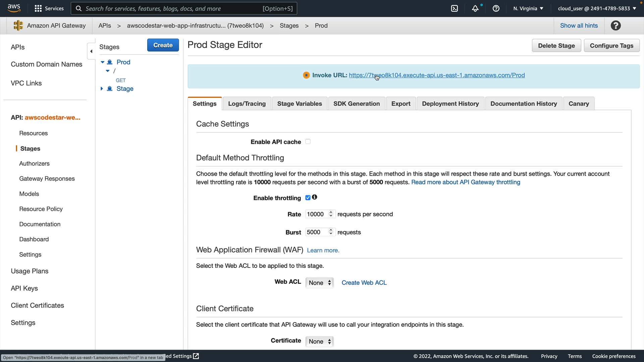This screenshot has height=362, width=644.
Task: Open the Services grid menu
Action: (38, 8)
